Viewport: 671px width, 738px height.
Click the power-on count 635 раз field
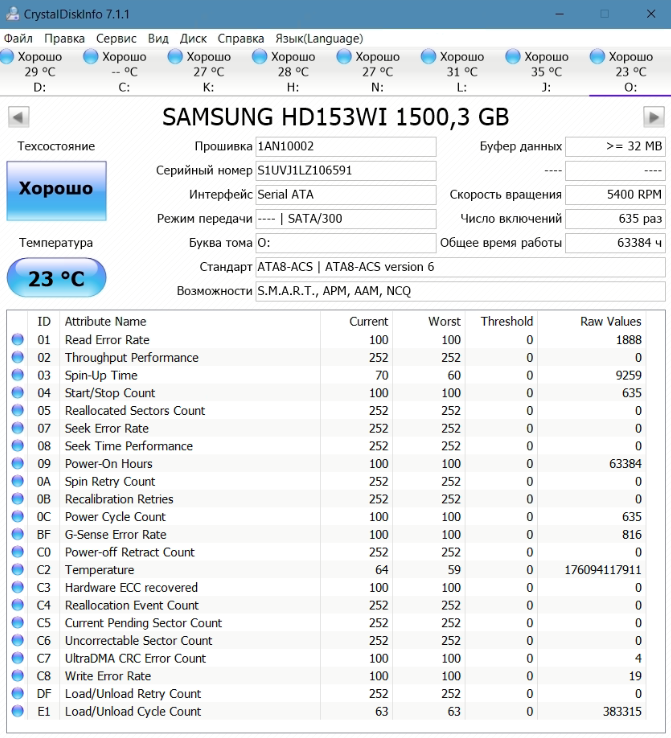(615, 219)
